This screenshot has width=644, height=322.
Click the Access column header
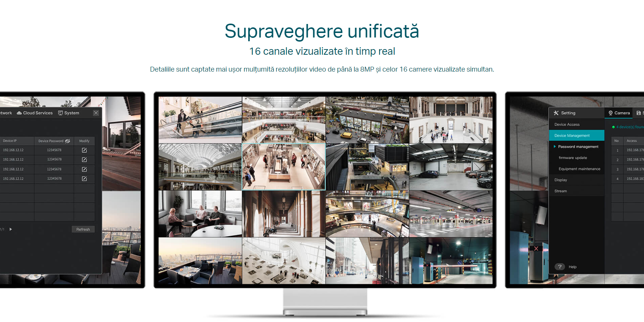(632, 141)
